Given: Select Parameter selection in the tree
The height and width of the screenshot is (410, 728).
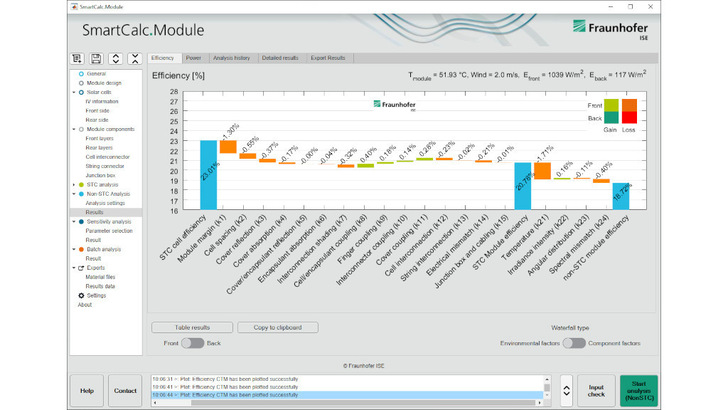Looking at the screenshot, I should [x=109, y=231].
